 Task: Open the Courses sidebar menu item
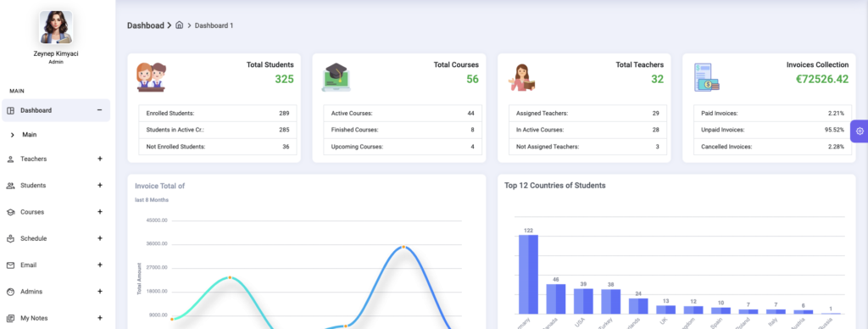click(x=56, y=212)
